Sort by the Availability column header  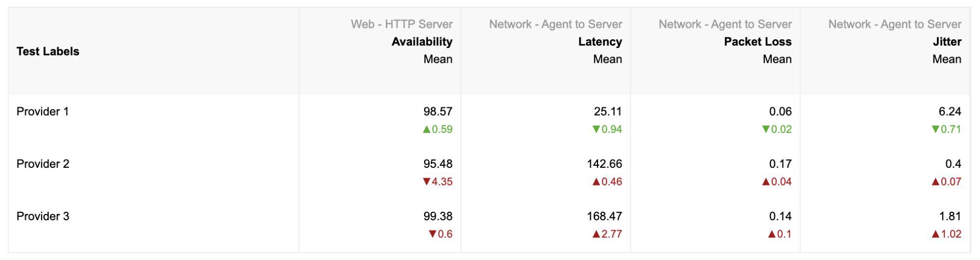click(422, 42)
